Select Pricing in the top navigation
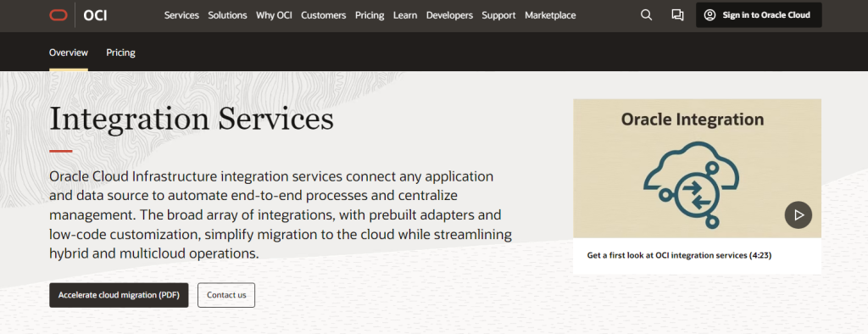This screenshot has width=868, height=334. tap(370, 15)
